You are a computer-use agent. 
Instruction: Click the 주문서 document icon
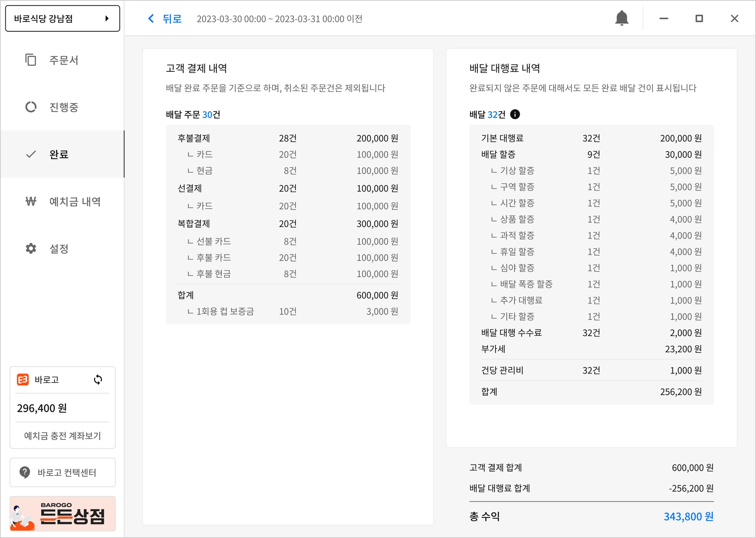(31, 60)
